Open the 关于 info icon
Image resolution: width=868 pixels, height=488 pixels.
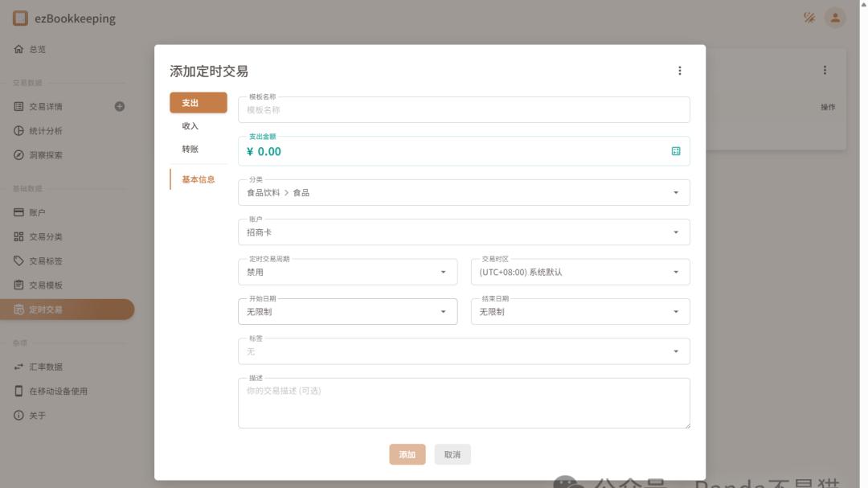pos(18,416)
